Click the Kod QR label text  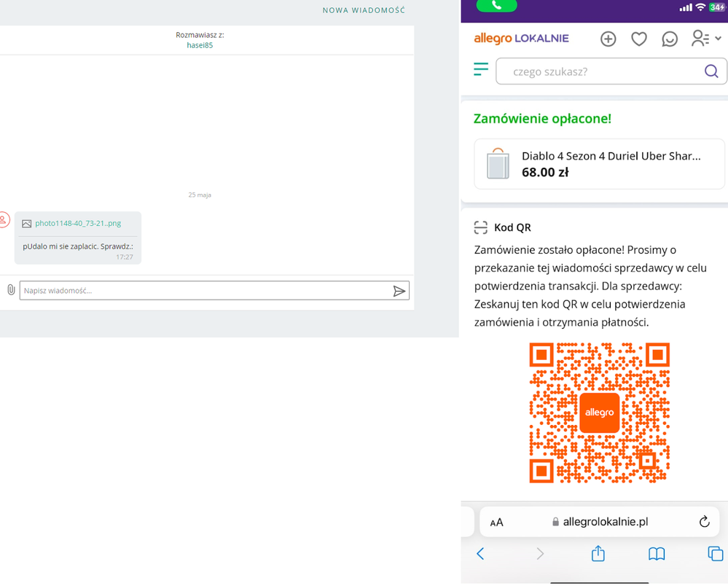point(512,227)
